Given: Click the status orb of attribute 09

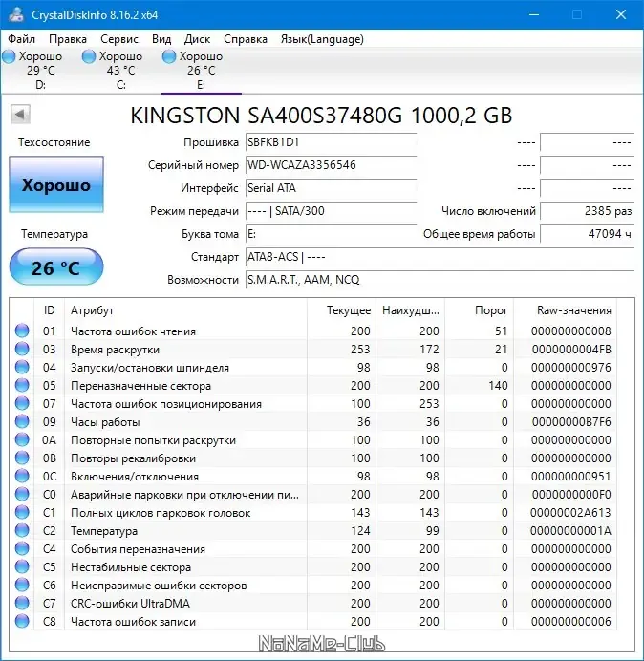Looking at the screenshot, I should [22, 421].
